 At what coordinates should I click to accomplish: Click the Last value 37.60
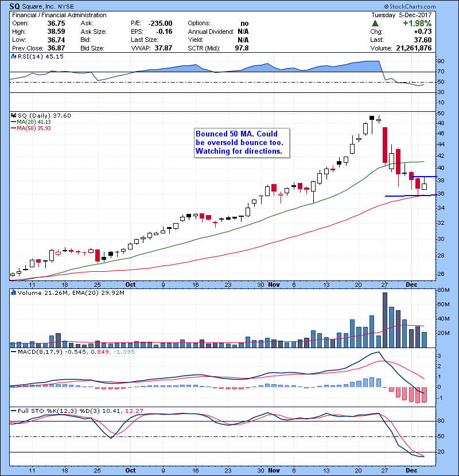[423, 40]
